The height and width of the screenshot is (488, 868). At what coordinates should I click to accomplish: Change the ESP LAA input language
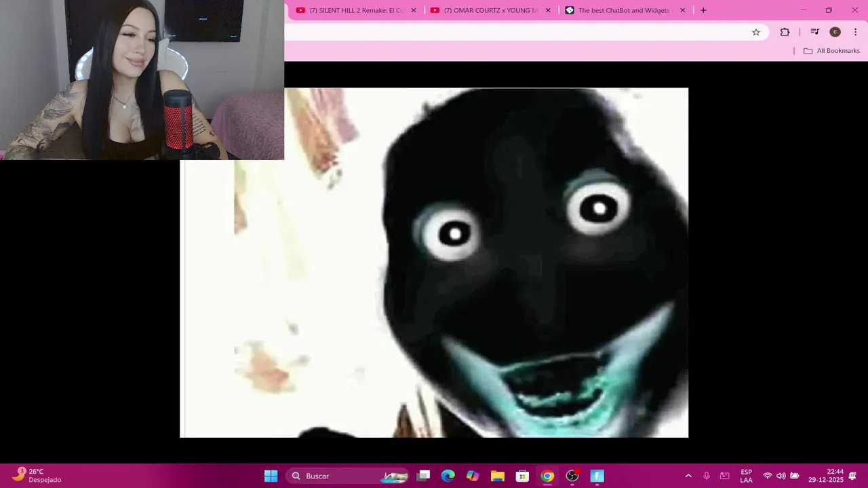coord(746,476)
